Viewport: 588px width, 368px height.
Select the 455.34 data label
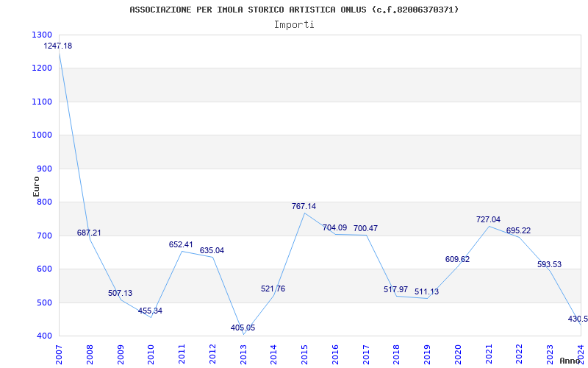coord(150,311)
